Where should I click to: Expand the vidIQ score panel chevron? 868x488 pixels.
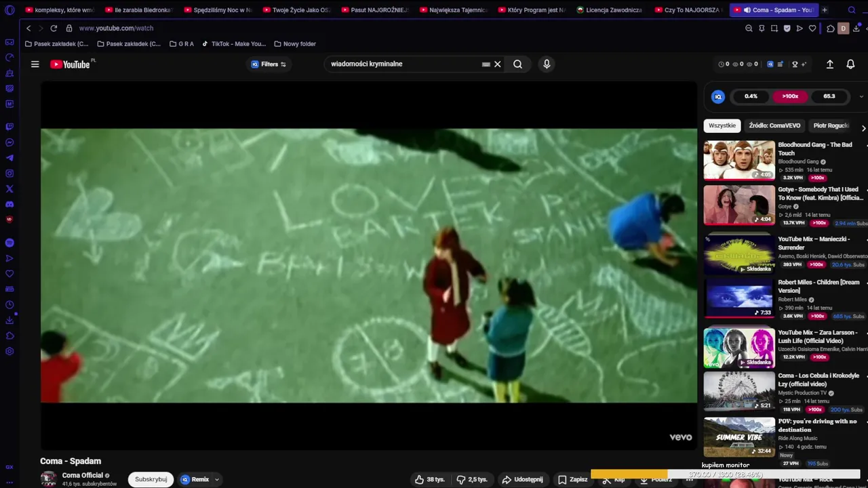point(861,96)
